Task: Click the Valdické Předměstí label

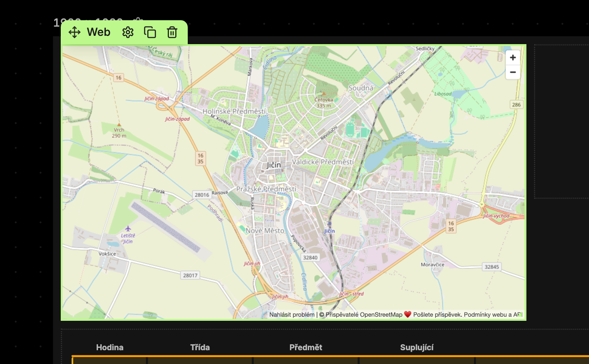Action: [x=323, y=162]
